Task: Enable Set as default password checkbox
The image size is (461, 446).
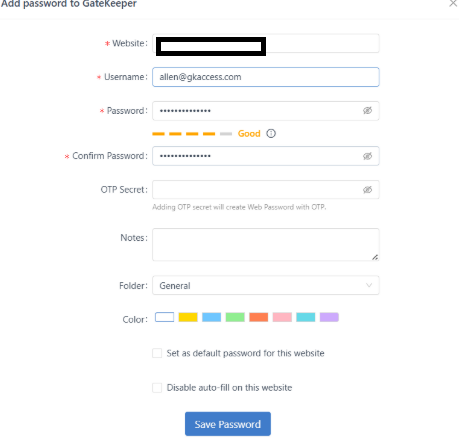Action: 157,353
